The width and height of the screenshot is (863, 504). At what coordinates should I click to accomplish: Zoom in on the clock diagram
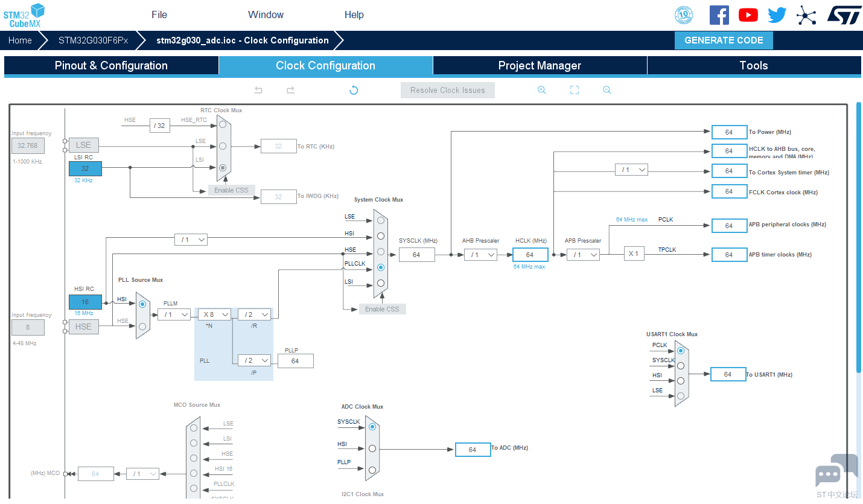tap(542, 90)
